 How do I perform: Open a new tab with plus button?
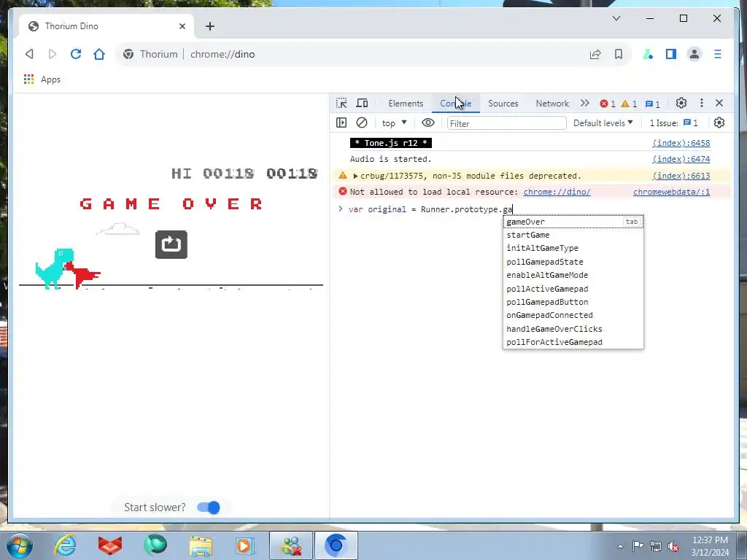pyautogui.click(x=210, y=26)
